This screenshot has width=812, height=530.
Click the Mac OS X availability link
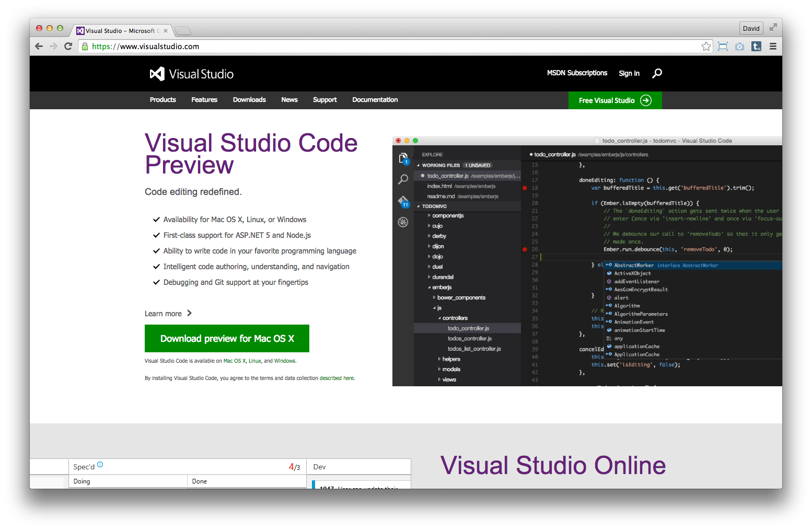point(235,361)
